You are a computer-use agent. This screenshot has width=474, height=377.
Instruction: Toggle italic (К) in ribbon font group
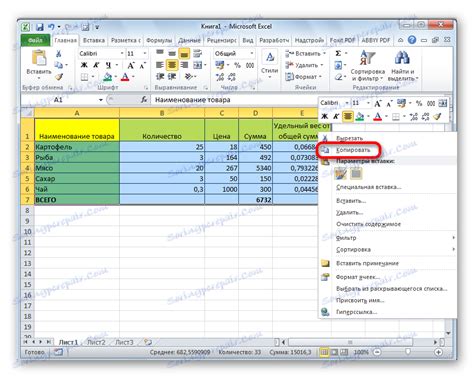(96, 65)
